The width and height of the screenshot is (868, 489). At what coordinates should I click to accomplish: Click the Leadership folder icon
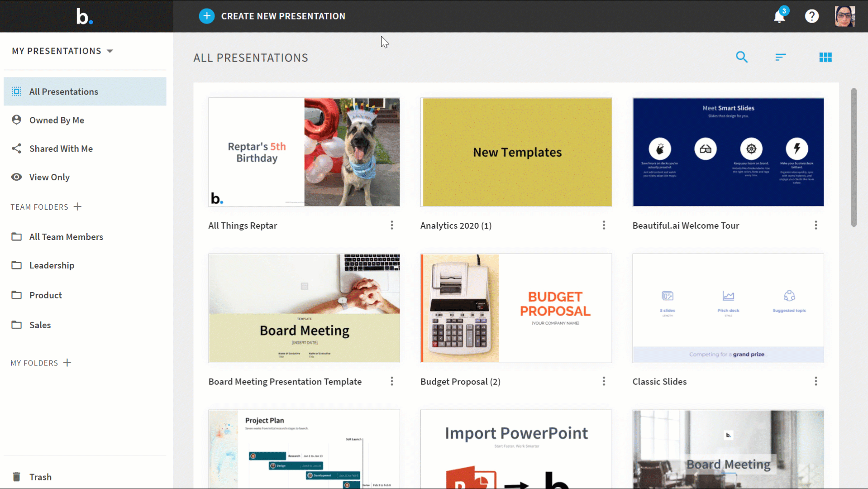tap(17, 265)
